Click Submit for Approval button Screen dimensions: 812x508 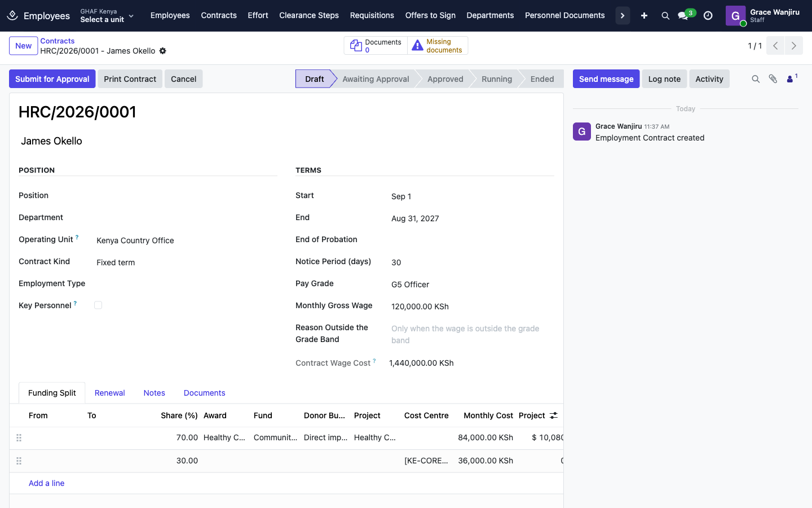(52, 79)
